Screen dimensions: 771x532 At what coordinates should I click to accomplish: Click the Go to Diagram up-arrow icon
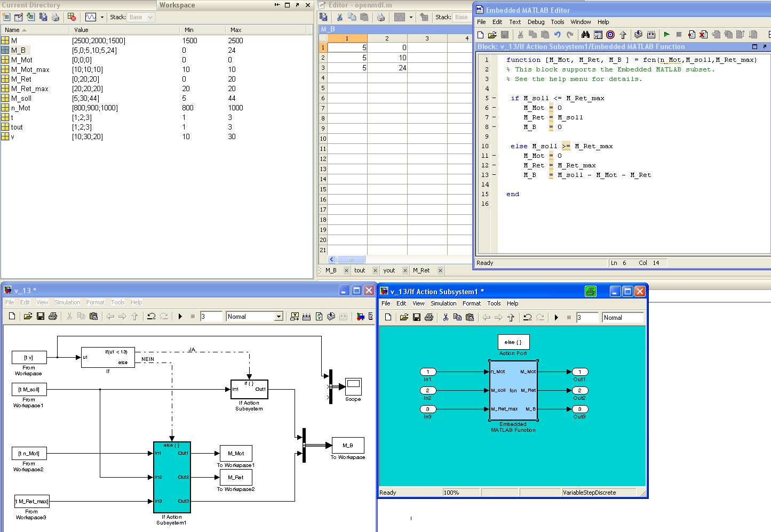(623, 35)
